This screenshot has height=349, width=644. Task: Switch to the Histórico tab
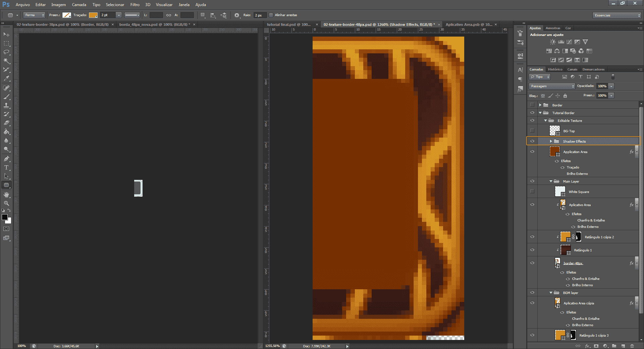pos(555,69)
